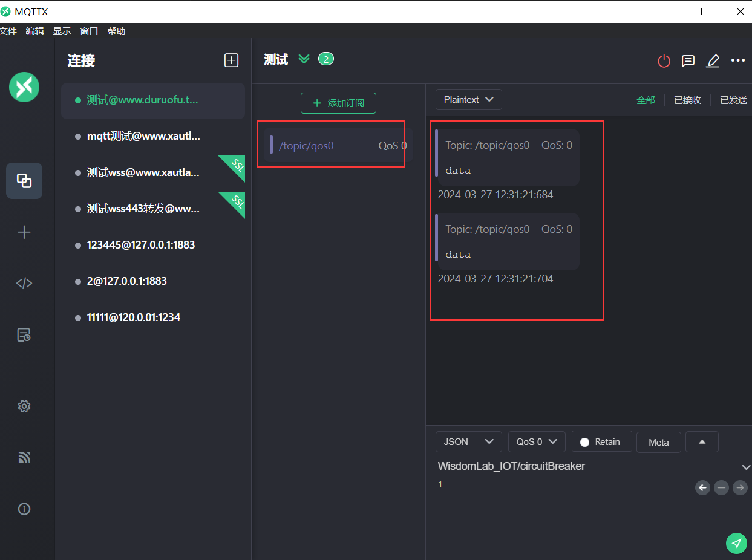Image resolution: width=752 pixels, height=560 pixels.
Task: Show only 已接收 messages
Action: click(687, 100)
